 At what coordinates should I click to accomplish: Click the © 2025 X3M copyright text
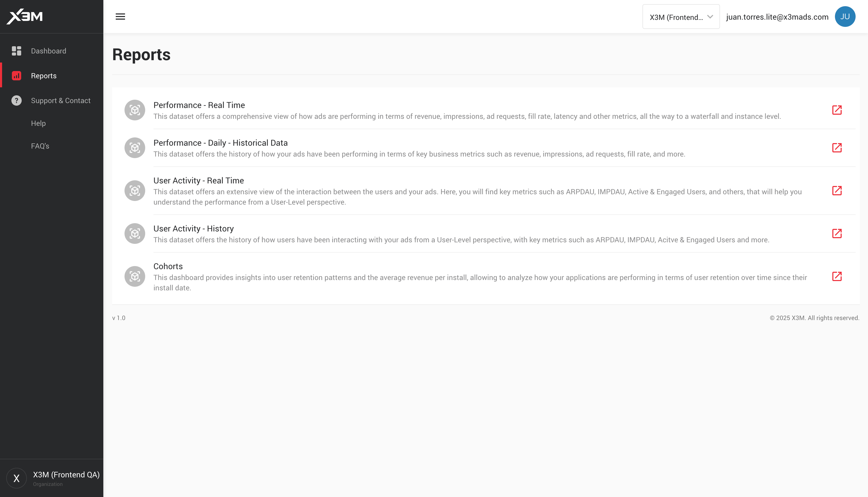(815, 318)
